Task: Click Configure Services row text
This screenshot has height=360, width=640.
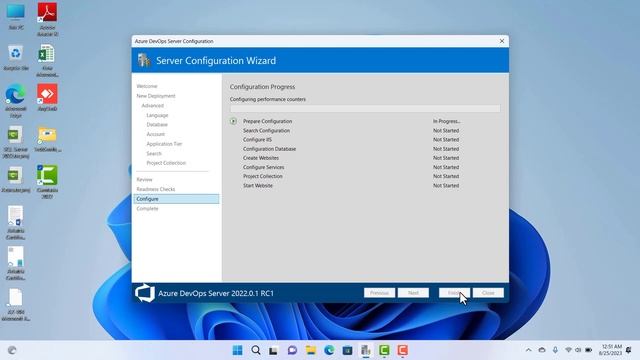Action: [x=263, y=167]
